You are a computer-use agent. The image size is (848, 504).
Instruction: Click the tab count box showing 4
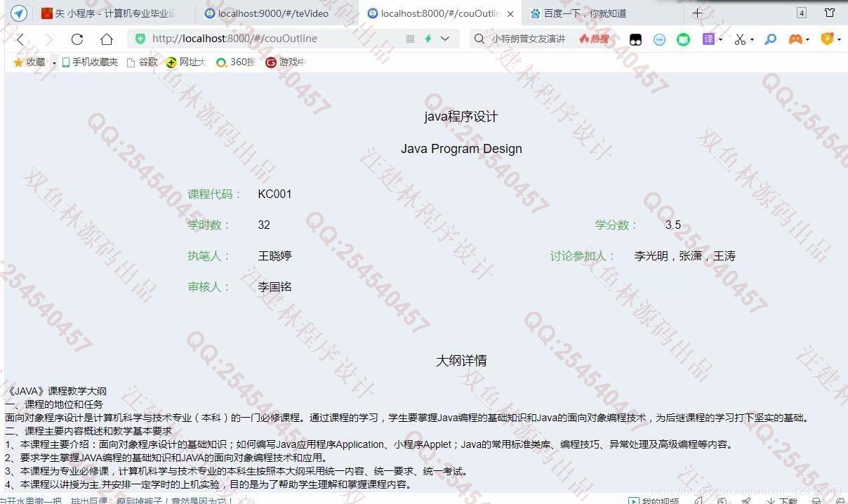click(802, 13)
